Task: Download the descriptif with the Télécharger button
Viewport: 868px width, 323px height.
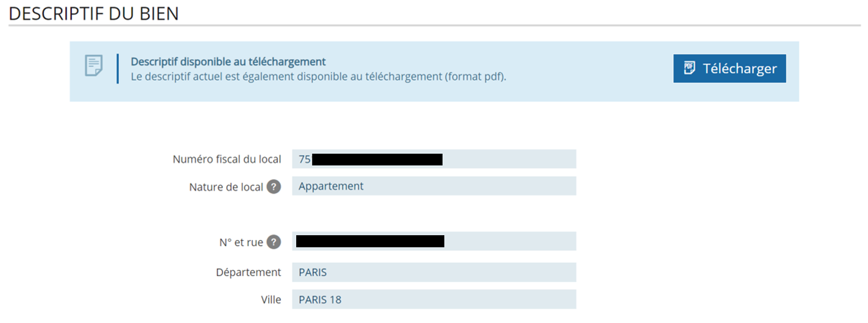Action: coord(730,69)
